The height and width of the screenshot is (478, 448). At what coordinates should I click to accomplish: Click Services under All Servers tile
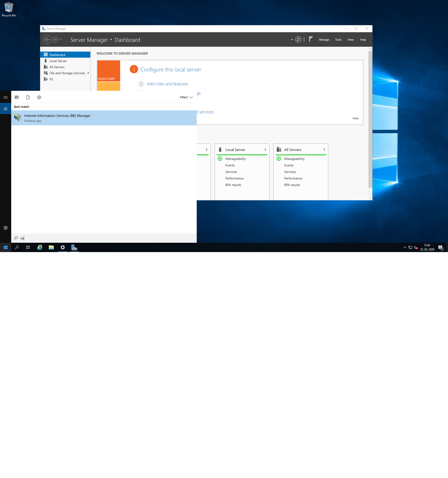(x=290, y=172)
